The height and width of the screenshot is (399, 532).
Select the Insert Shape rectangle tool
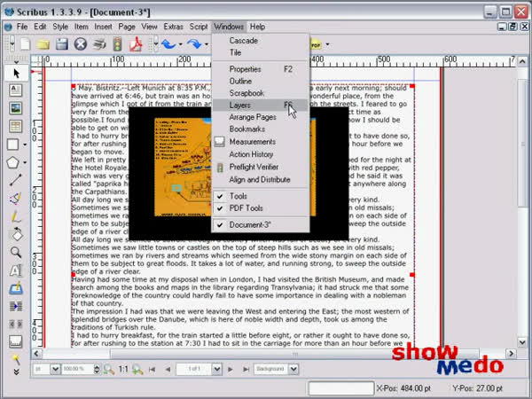tap(13, 145)
